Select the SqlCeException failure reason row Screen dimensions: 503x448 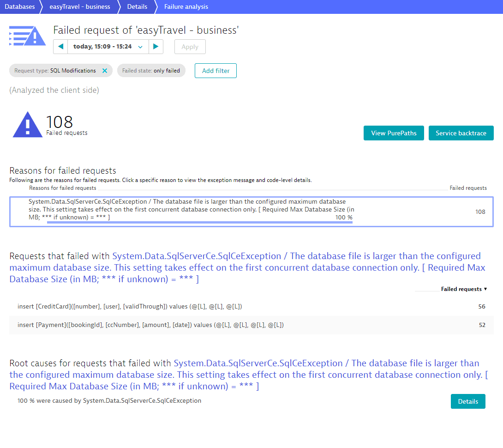251,212
